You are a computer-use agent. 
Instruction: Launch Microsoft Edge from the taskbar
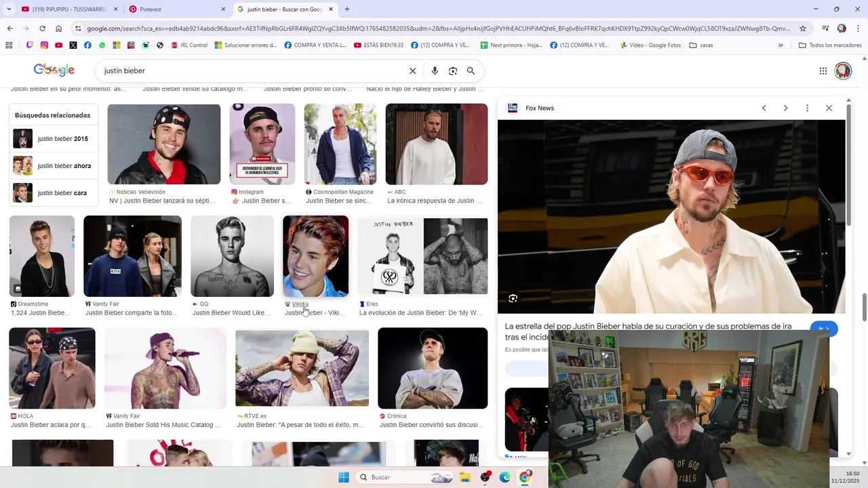pos(505,477)
